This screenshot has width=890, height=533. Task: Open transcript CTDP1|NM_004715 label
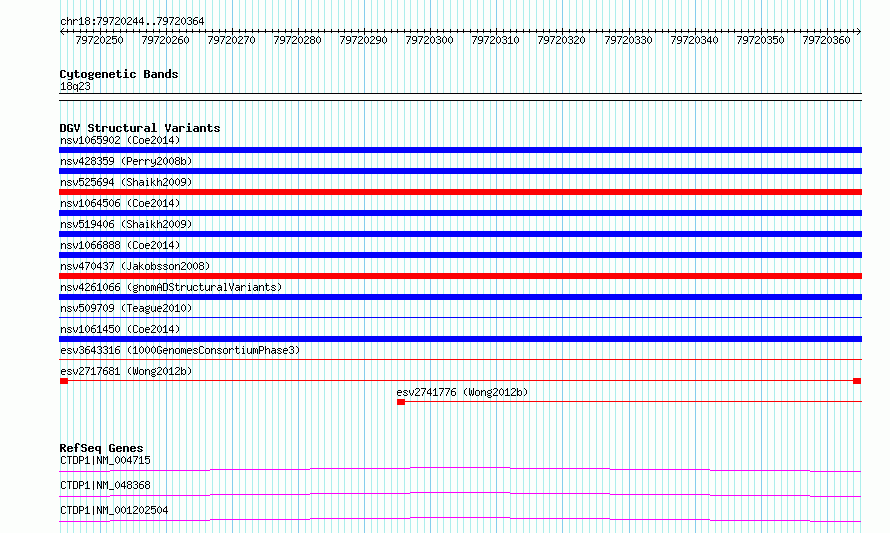105,460
